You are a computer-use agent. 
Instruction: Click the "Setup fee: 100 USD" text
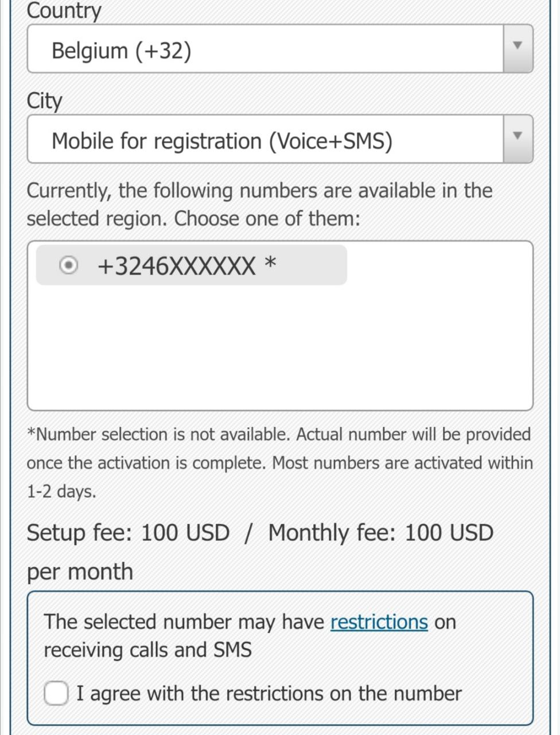click(x=128, y=533)
